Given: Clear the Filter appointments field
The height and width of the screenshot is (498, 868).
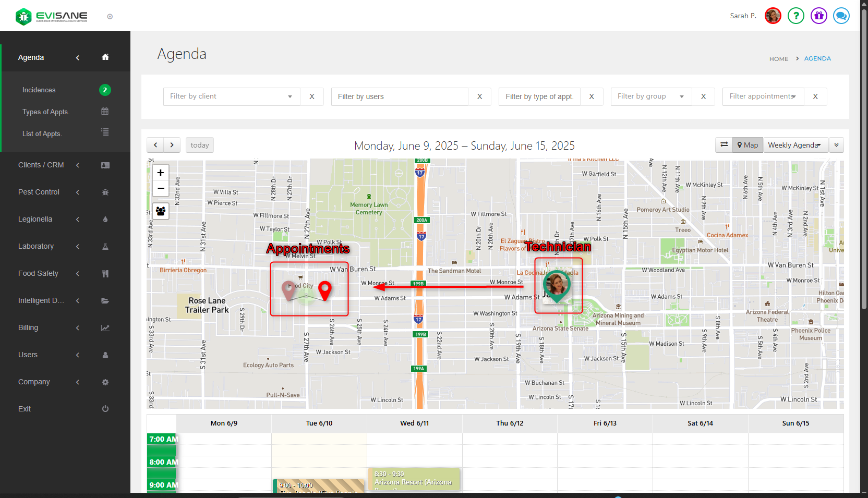Looking at the screenshot, I should tap(815, 96).
